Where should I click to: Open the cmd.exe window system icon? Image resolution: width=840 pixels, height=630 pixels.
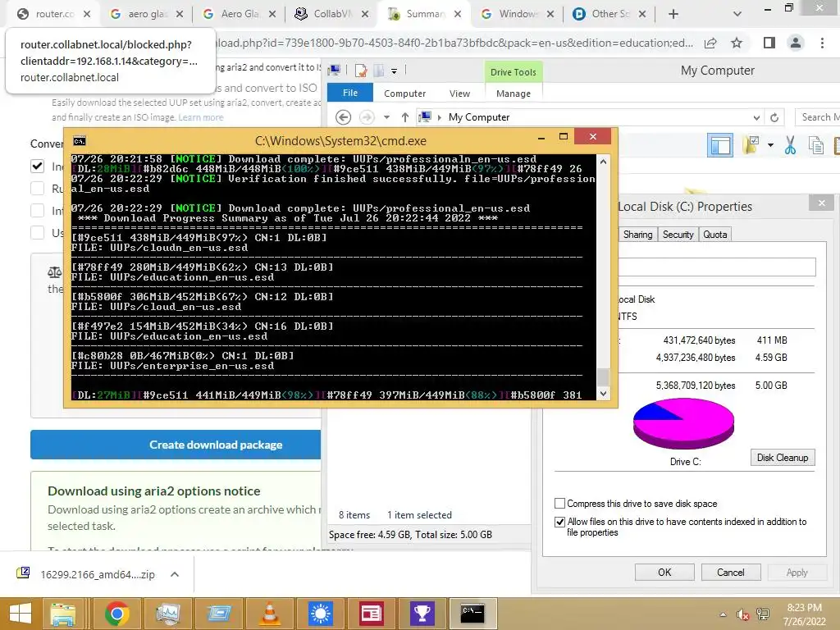[80, 141]
